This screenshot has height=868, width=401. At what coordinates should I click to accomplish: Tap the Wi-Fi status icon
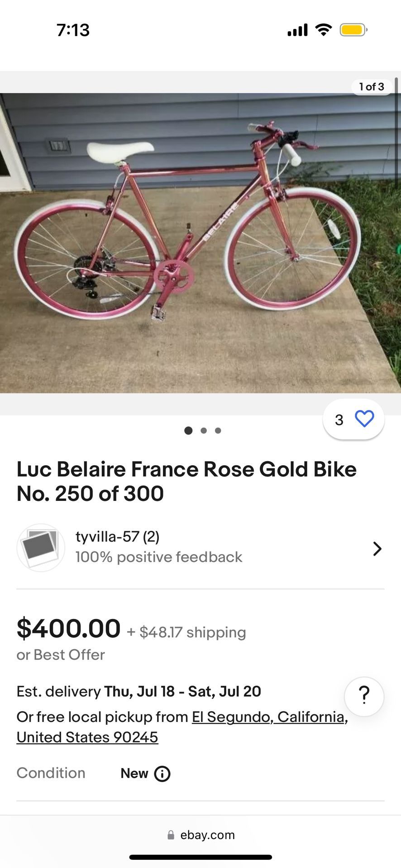(x=323, y=30)
